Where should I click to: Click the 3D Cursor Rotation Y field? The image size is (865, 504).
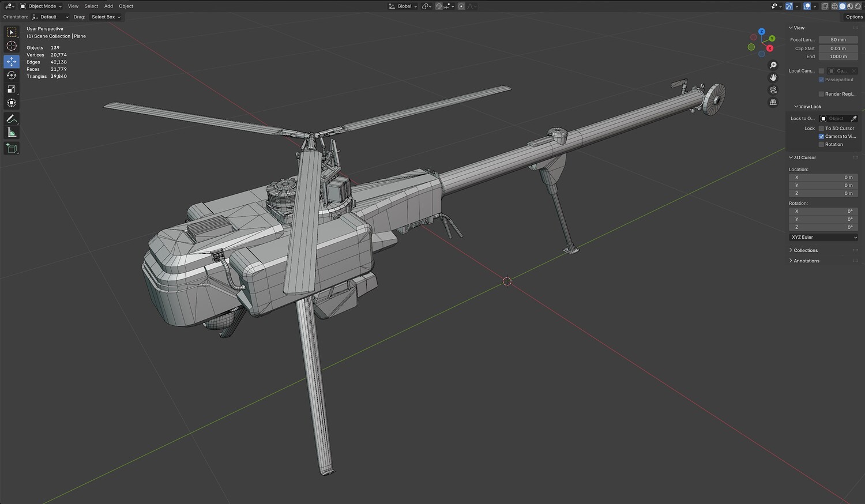(x=823, y=220)
